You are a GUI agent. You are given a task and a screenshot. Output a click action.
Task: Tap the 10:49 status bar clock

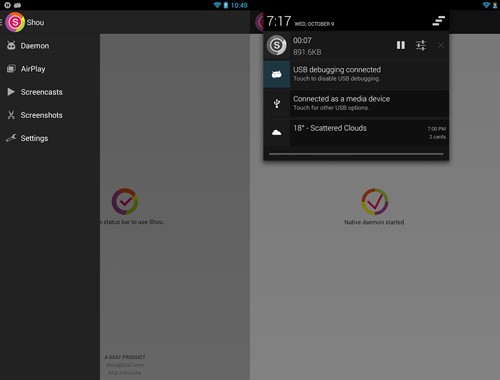(x=239, y=5)
